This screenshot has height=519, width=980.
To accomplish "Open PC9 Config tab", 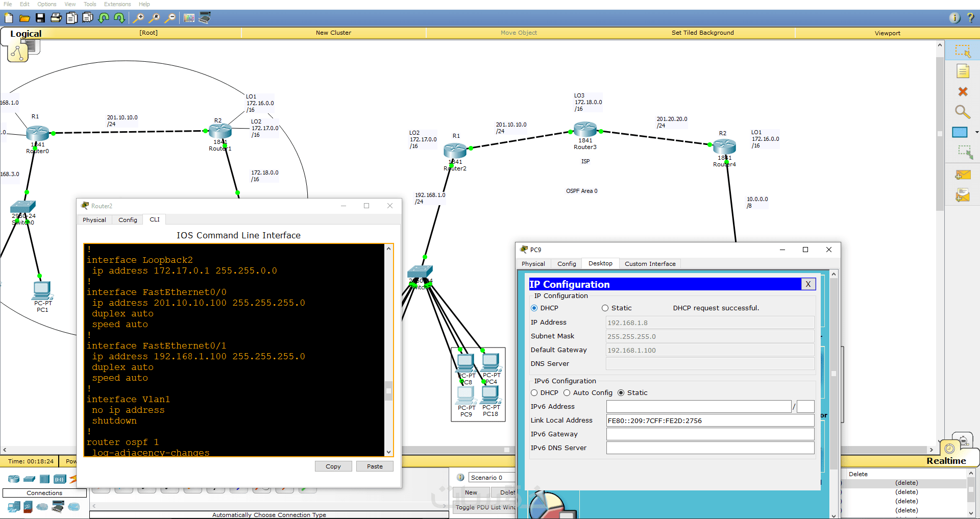I will point(567,264).
